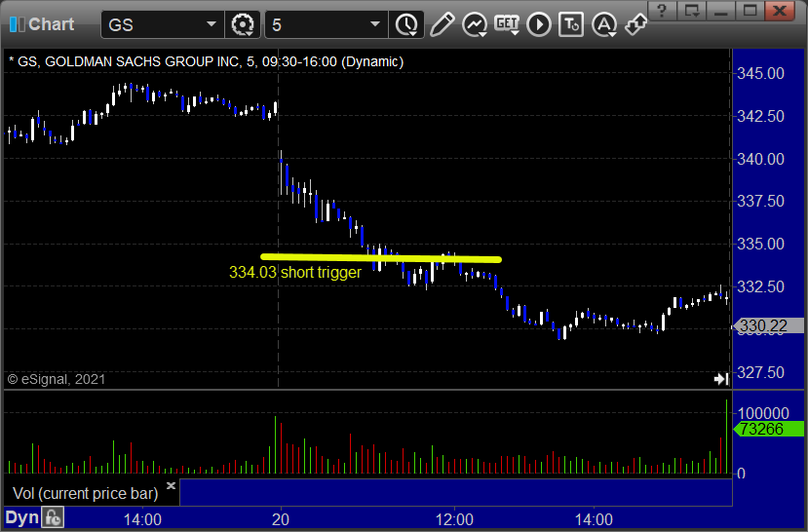Open the chart settings gear icon
This screenshot has width=808, height=532.
(x=242, y=24)
